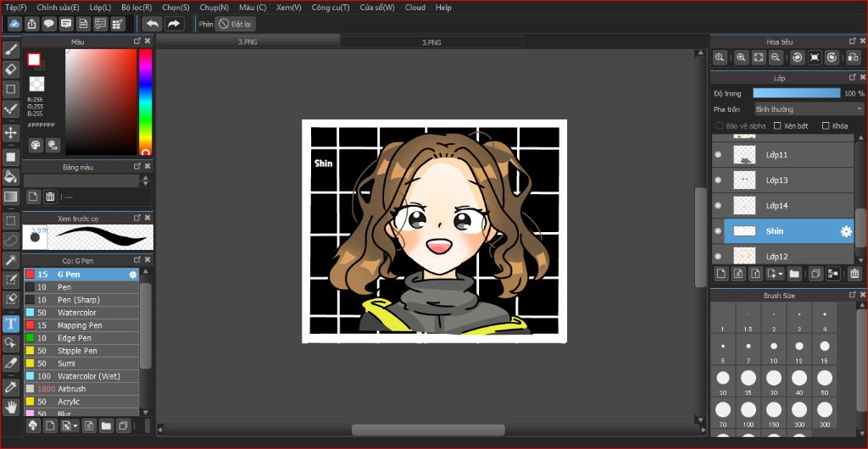Hide layer Lớp12 visibility dot
The width and height of the screenshot is (868, 449).
(718, 256)
